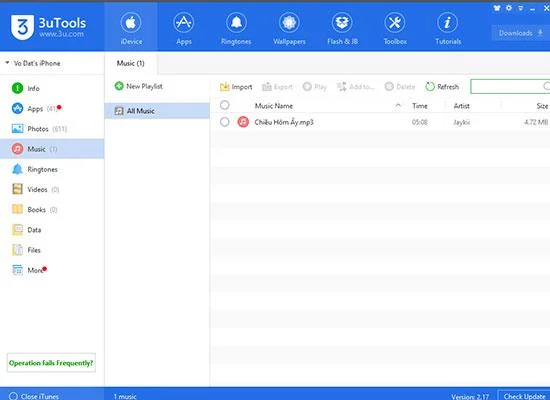550x400 pixels.
Task: Sort by the Time column
Action: pyautogui.click(x=420, y=106)
